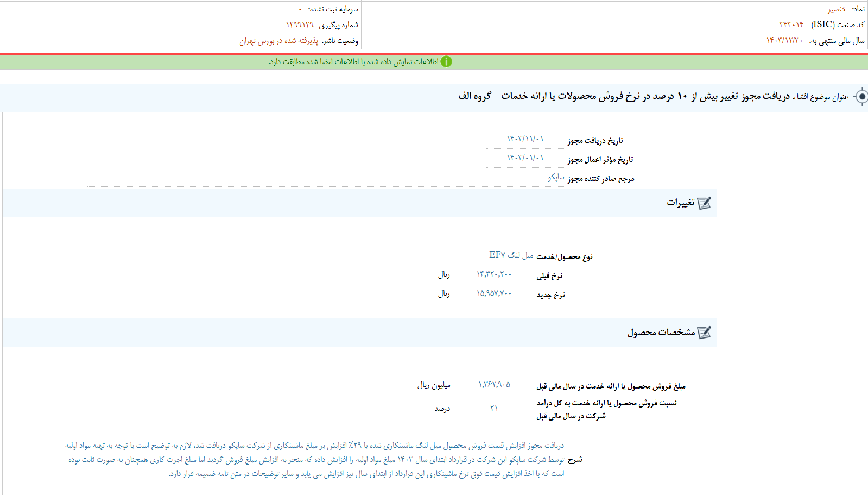
Task: Click the label نرخ قبلی
Action: click(x=549, y=276)
